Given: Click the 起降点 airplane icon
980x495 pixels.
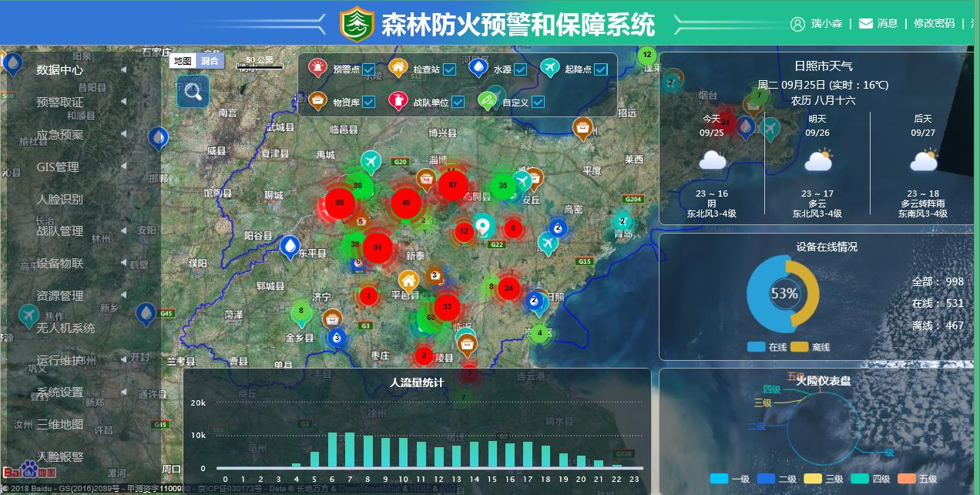Looking at the screenshot, I should pyautogui.click(x=549, y=67).
